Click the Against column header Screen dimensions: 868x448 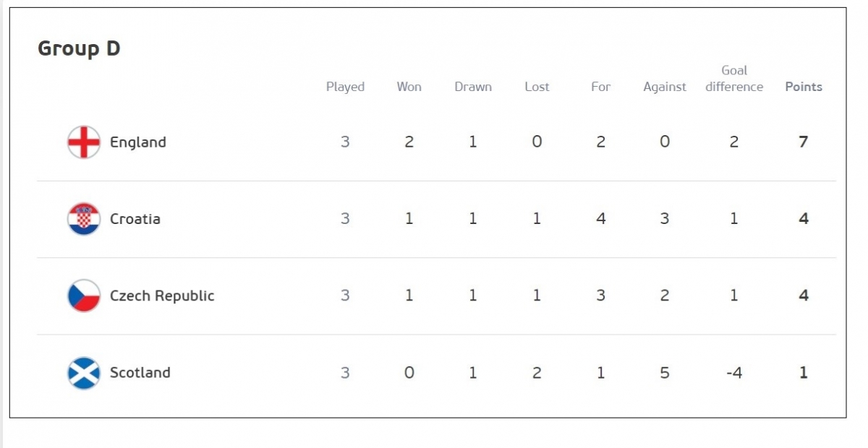665,87
